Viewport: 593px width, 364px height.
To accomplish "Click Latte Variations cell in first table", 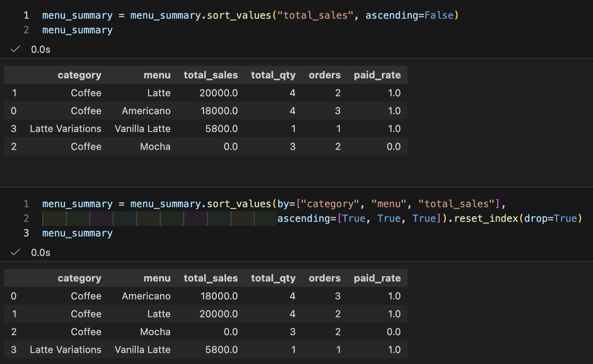I will [x=65, y=129].
